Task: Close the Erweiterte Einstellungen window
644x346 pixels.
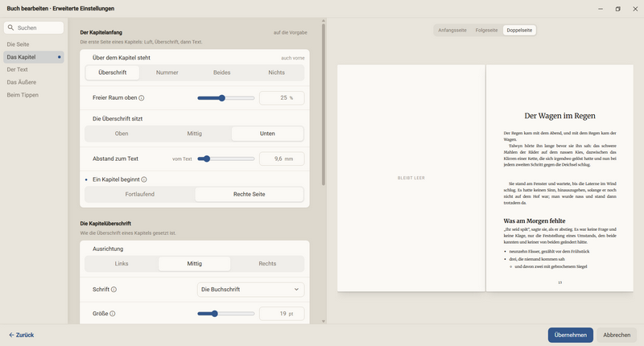Action: click(635, 9)
